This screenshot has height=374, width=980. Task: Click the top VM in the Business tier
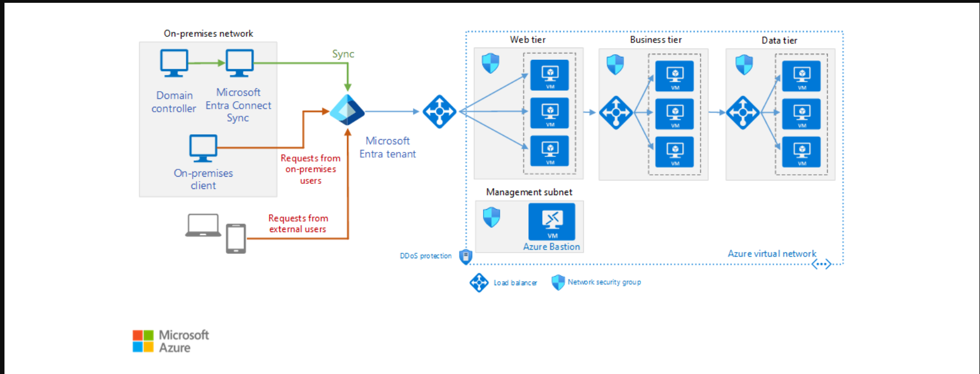674,76
